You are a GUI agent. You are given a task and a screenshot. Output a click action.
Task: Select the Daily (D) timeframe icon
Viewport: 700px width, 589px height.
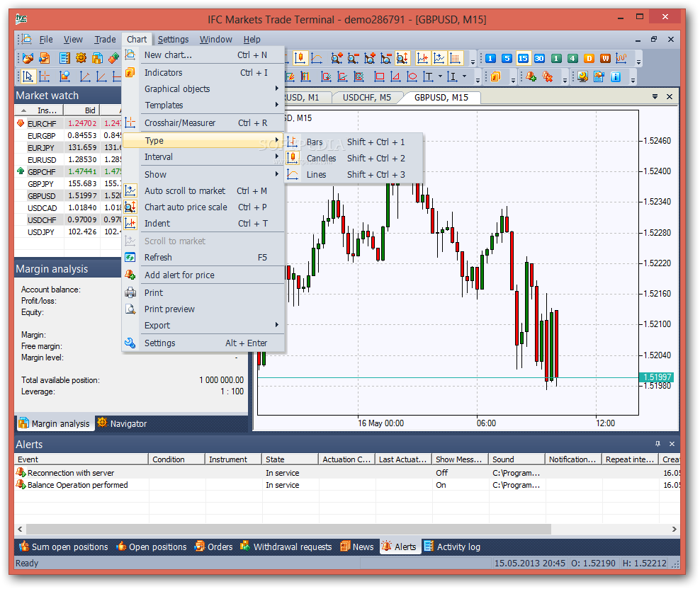coord(589,59)
